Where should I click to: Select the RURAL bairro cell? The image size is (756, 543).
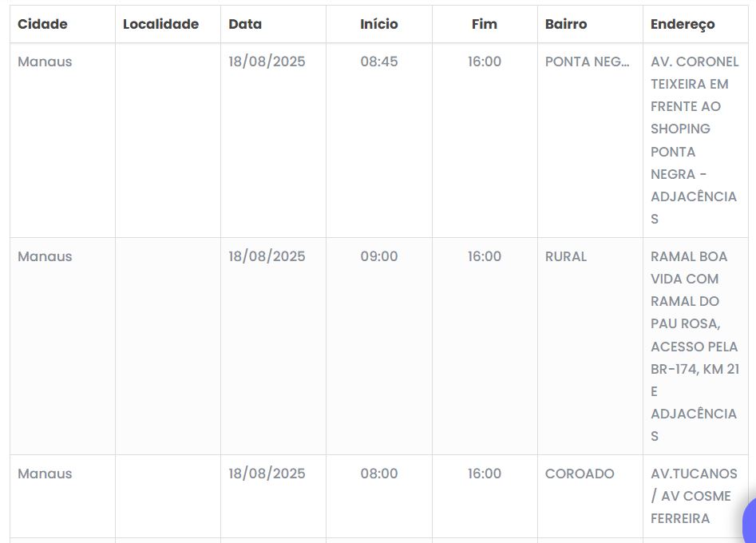(x=566, y=256)
